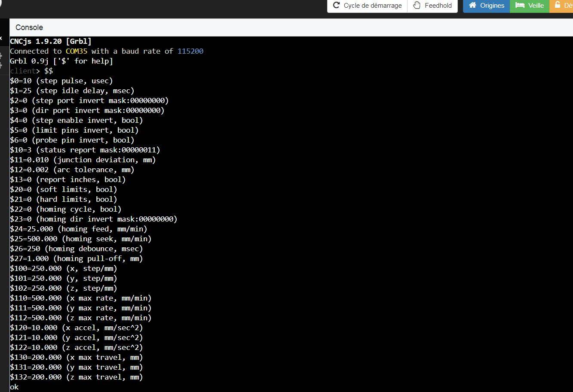Screen dimensions: 573x392
Task: Click the $121=10.000 y accel line
Action: (77, 337)
